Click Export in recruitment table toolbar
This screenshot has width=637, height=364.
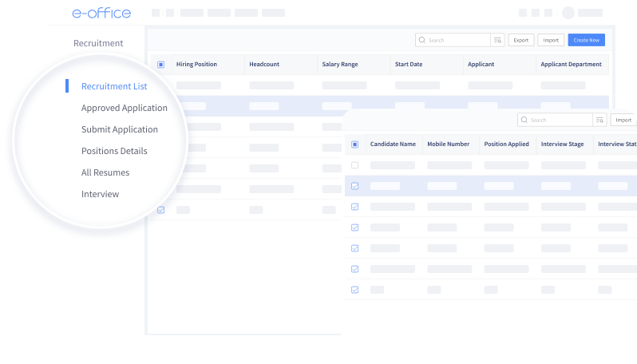(520, 40)
